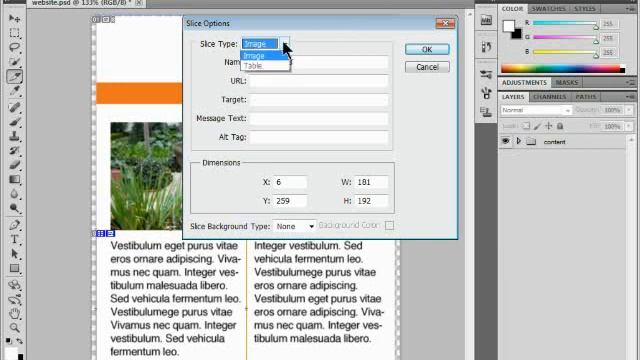Viewport: 640px width, 360px height.
Task: Choose Table from Slice Type list
Action: (265, 66)
